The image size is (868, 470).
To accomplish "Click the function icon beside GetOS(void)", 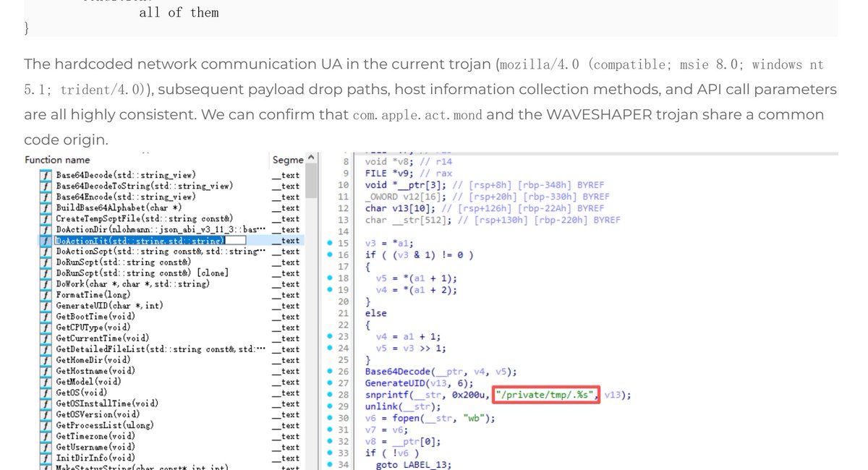I will 46,393.
